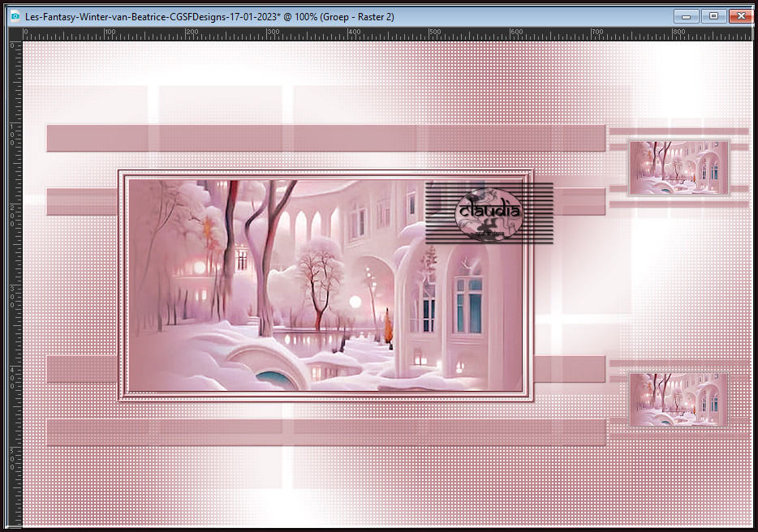This screenshot has height=532, width=758.
Task: Maximize the Les-Fantasy-Winter image window
Action: pos(713,16)
